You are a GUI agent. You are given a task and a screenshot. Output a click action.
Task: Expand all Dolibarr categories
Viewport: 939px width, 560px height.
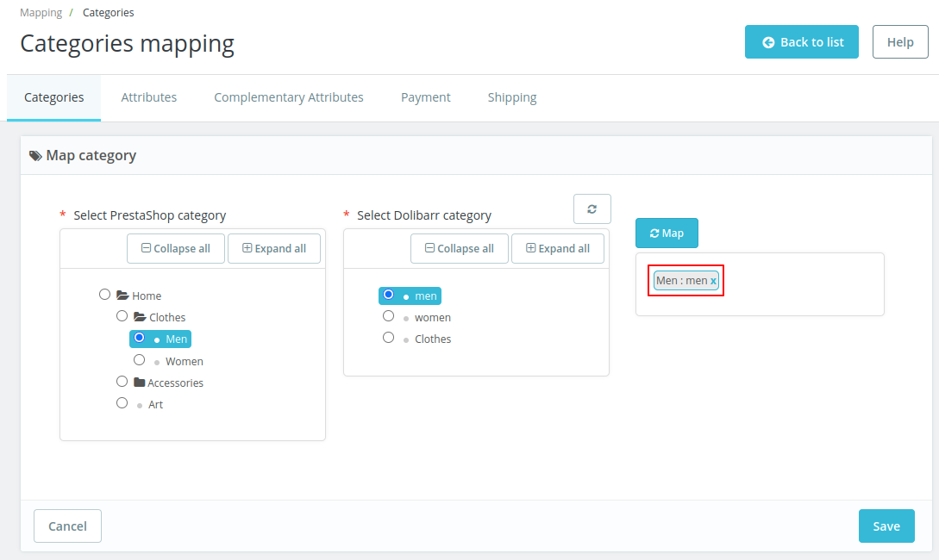click(558, 248)
